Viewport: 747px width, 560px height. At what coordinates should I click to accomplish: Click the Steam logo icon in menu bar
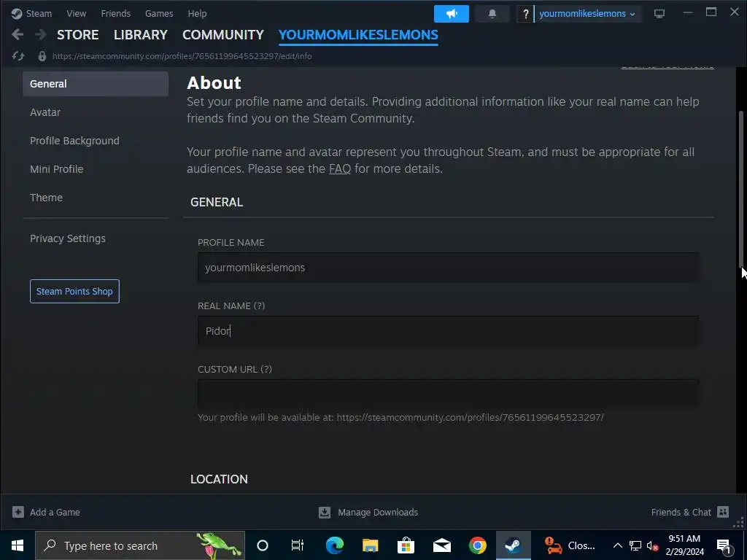(x=17, y=13)
